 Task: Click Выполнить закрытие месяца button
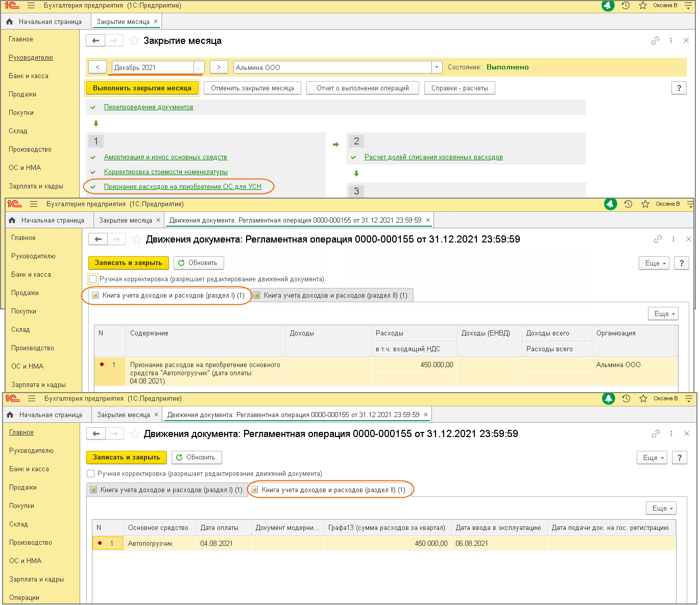(x=142, y=88)
